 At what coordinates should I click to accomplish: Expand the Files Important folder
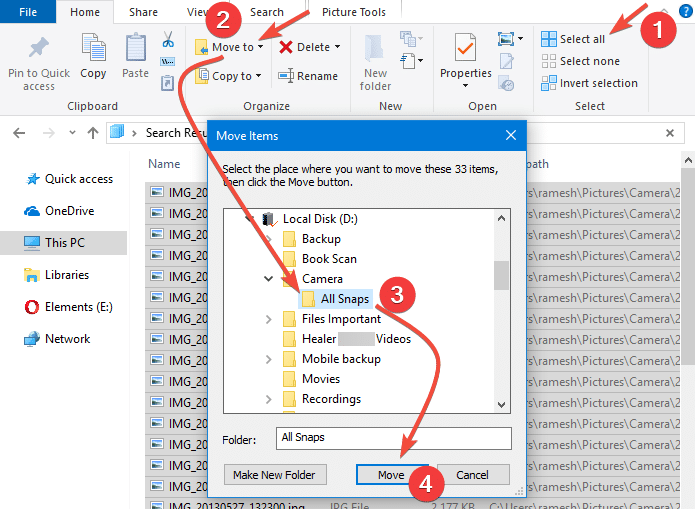pyautogui.click(x=268, y=319)
